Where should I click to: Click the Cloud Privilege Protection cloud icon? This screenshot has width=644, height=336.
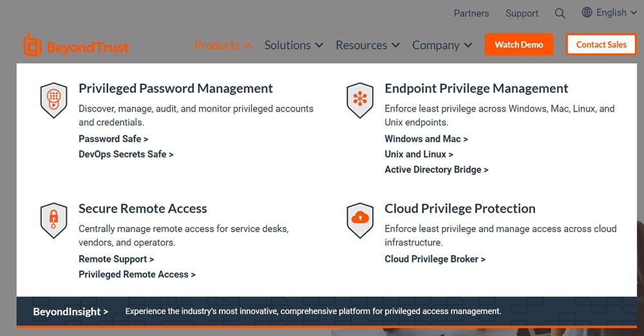pos(359,221)
